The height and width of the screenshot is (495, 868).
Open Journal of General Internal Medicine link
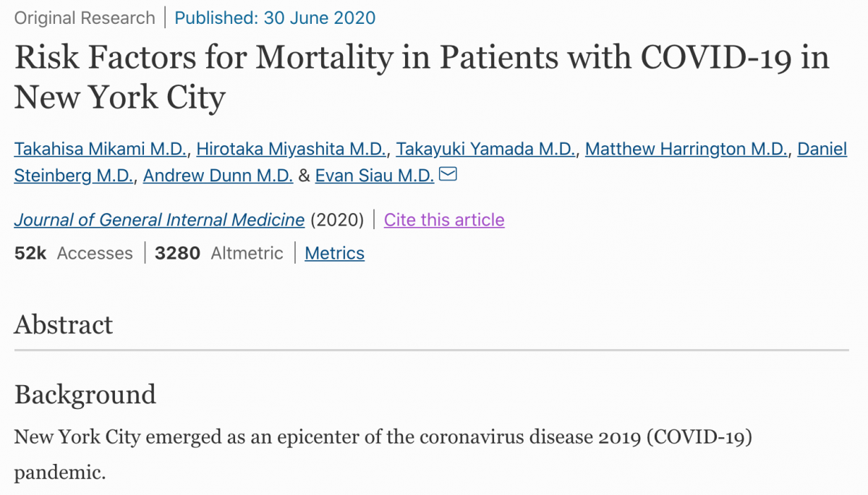(x=159, y=220)
